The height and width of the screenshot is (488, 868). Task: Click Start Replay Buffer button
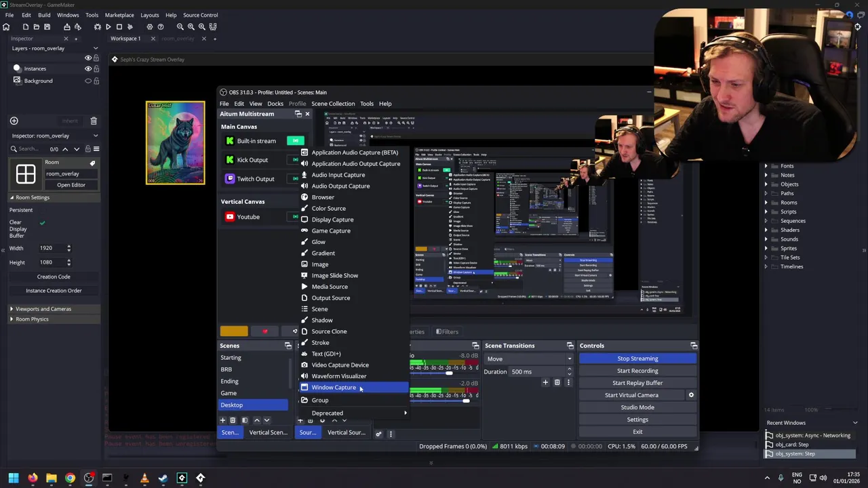pyautogui.click(x=637, y=383)
